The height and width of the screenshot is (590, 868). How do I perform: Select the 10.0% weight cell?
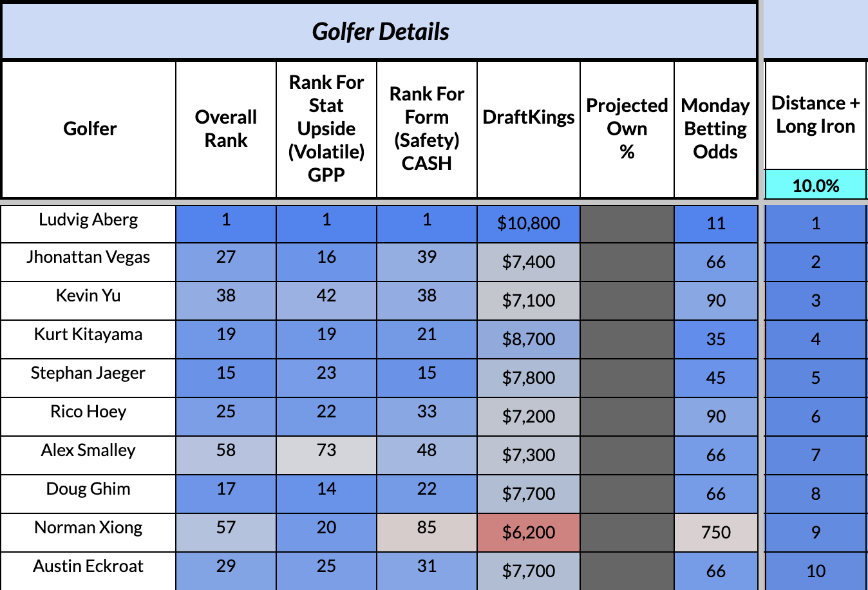(x=815, y=186)
